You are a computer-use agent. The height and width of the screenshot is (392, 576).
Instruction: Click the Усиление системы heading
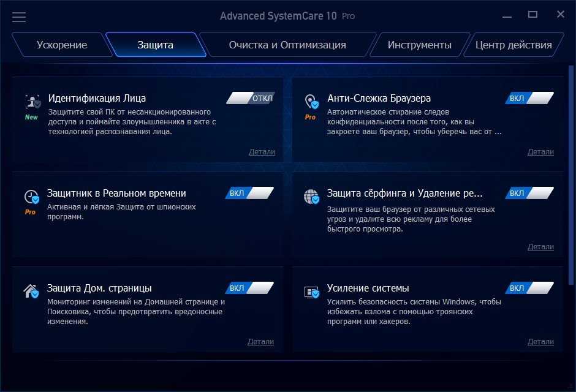point(368,288)
